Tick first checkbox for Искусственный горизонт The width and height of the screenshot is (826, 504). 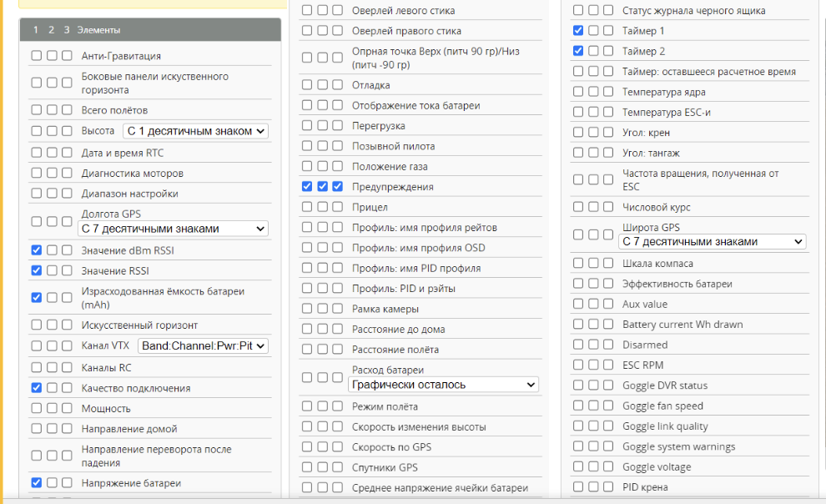37,325
